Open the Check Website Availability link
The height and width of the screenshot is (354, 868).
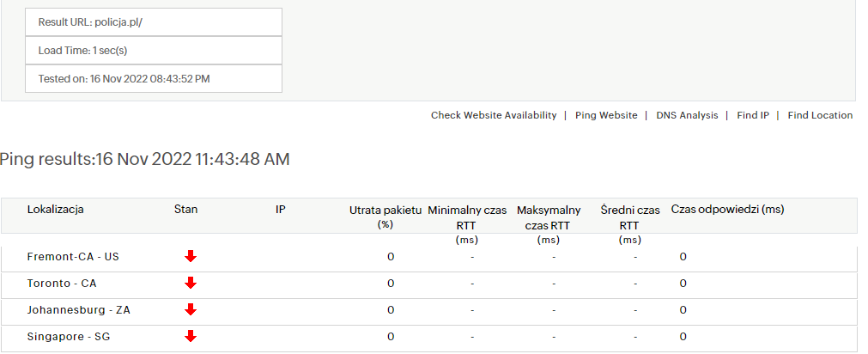tap(494, 115)
